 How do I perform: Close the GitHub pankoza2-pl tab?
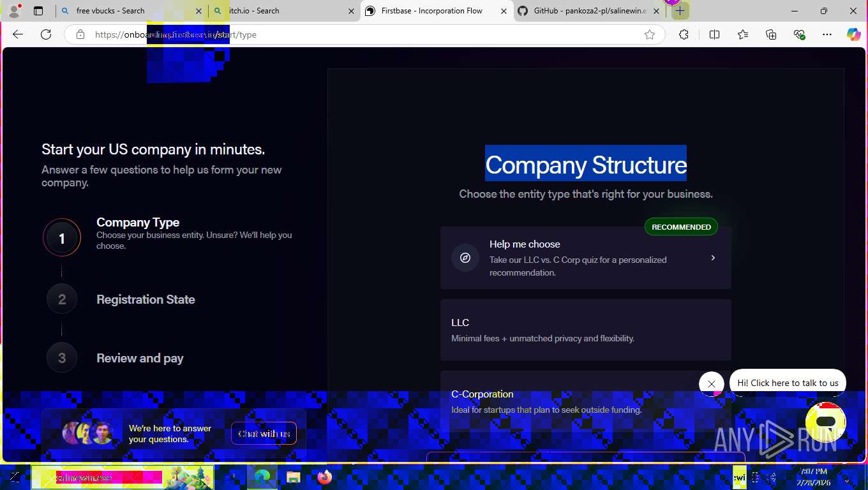pyautogui.click(x=657, y=11)
